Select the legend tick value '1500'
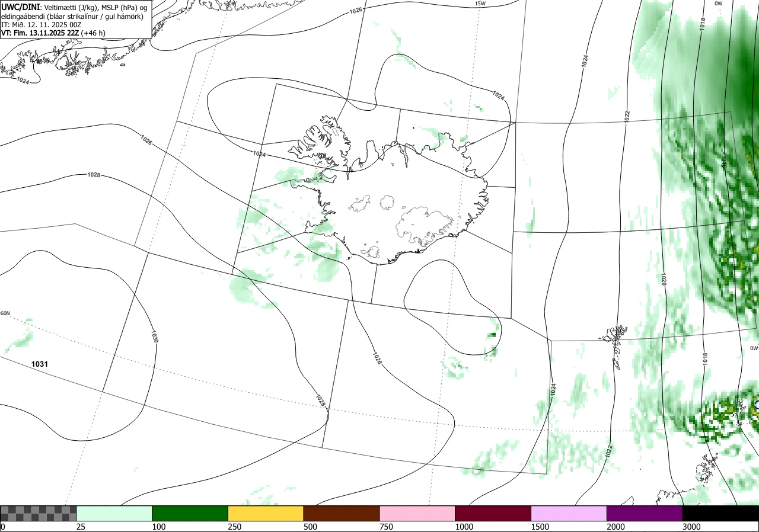 coord(540,527)
